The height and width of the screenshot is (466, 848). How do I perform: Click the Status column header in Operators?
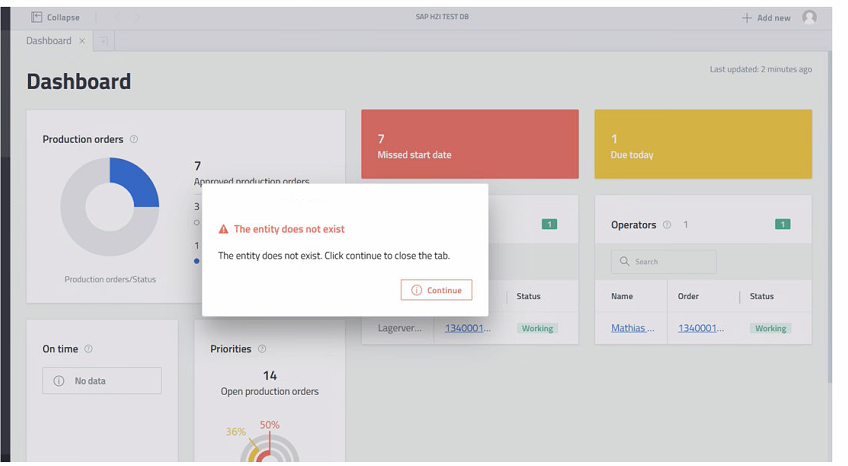[761, 296]
